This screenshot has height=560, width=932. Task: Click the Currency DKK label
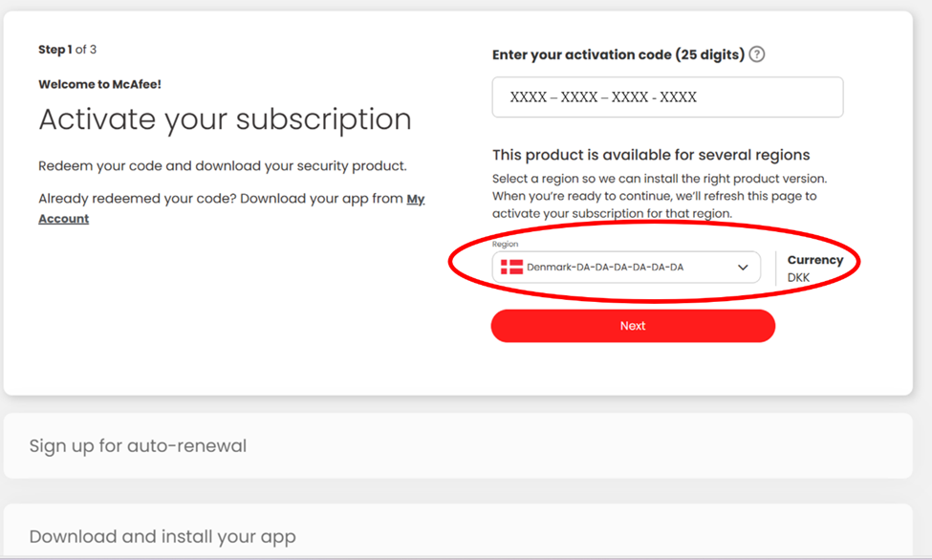pyautogui.click(x=814, y=268)
